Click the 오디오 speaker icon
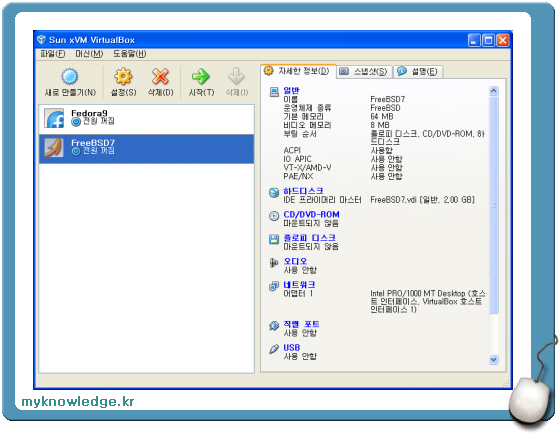Viewport: 560px width, 433px height. 274,263
